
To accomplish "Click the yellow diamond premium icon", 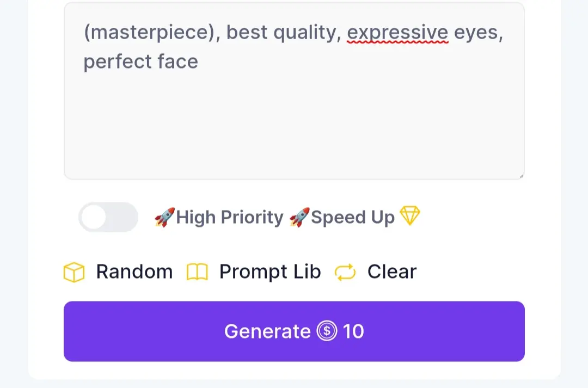I will tap(409, 215).
